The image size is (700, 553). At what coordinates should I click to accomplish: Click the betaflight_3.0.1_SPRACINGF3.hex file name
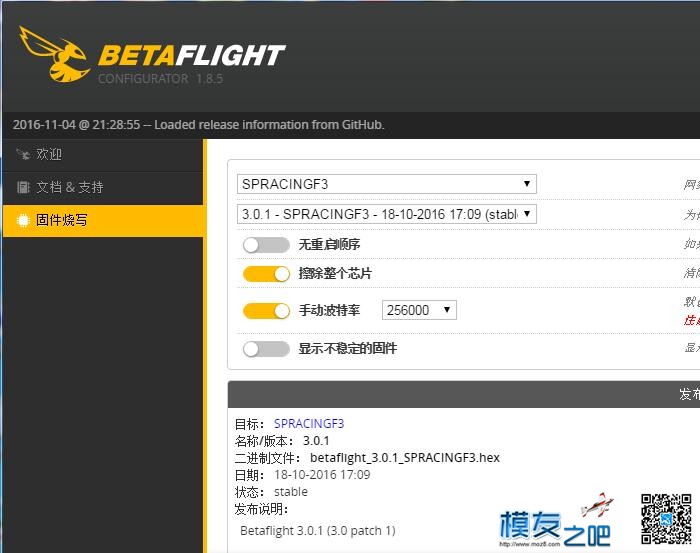(x=405, y=457)
